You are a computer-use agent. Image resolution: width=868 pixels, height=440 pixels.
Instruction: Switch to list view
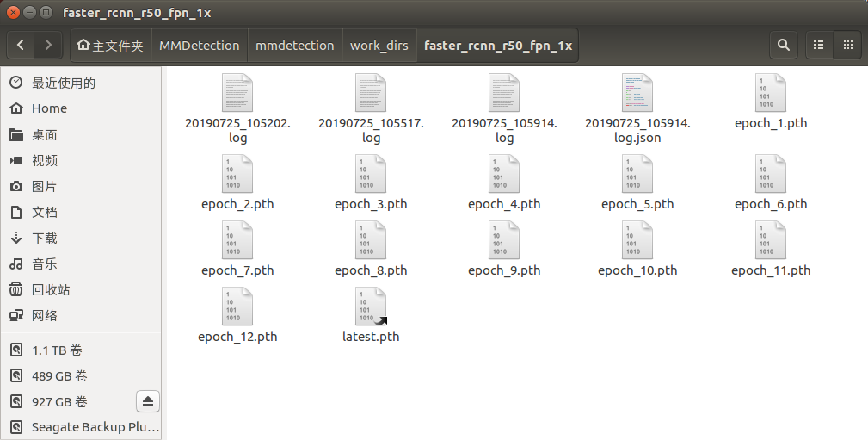click(819, 45)
